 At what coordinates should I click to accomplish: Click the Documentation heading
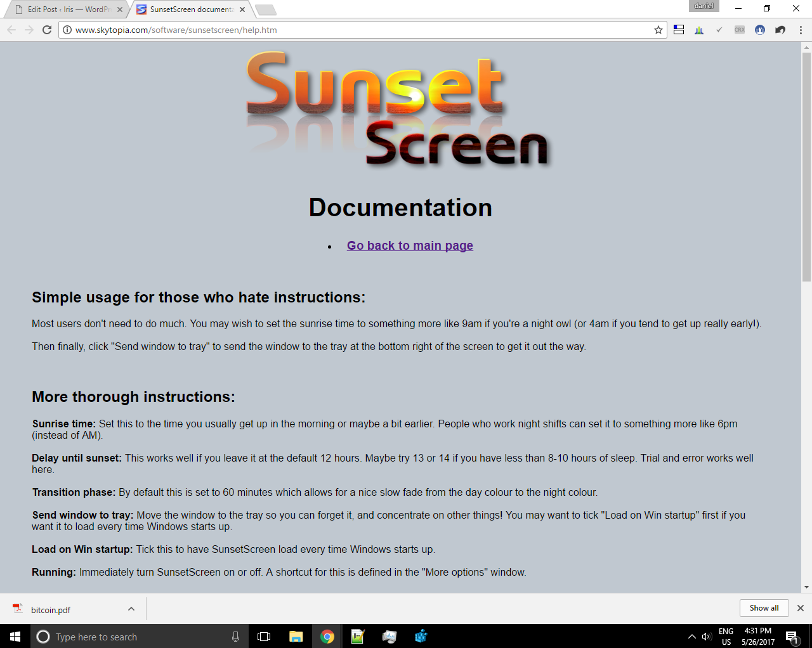tap(400, 207)
